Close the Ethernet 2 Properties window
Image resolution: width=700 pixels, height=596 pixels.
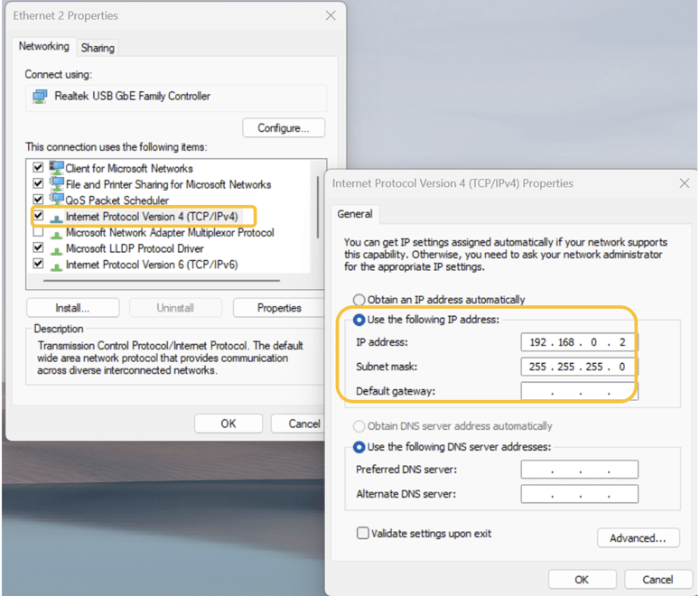pos(331,15)
